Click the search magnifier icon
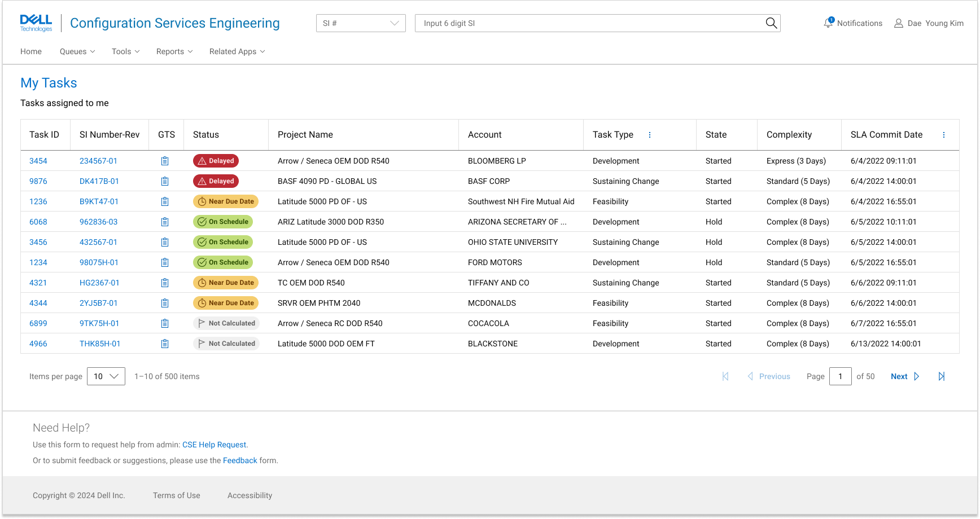Image resolution: width=980 pixels, height=519 pixels. pos(771,23)
